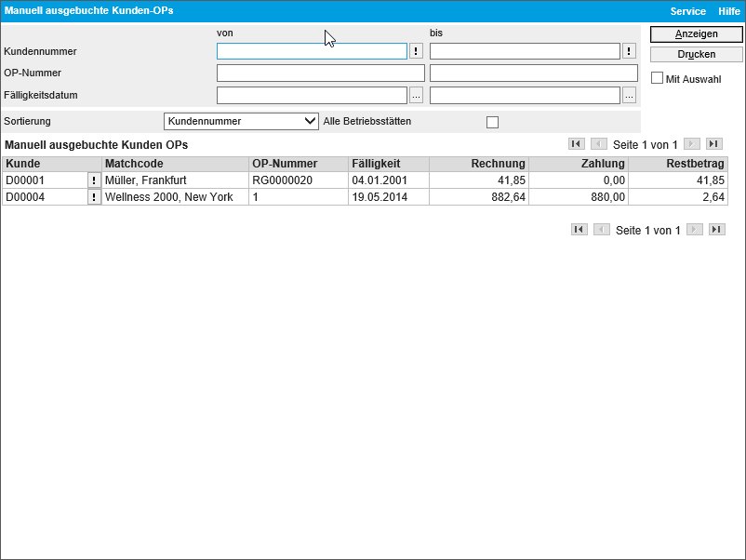This screenshot has height=560, width=746.
Task: Click the OP-Nummer von input field
Action: click(321, 73)
